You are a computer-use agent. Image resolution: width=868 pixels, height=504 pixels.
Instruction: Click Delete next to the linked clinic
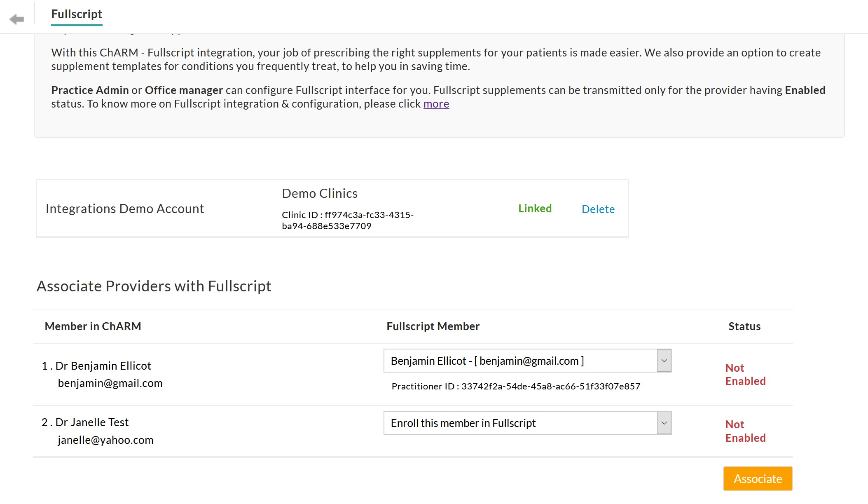pyautogui.click(x=598, y=209)
